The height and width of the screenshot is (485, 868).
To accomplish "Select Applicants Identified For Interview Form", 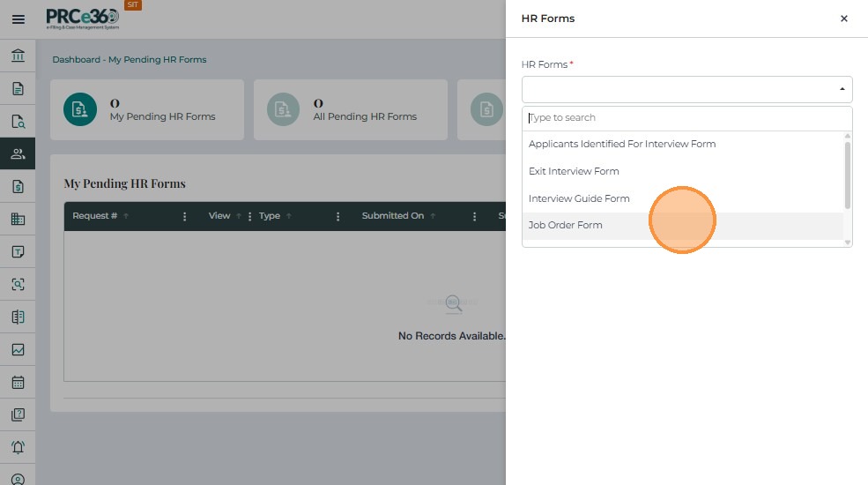I will [x=683, y=144].
